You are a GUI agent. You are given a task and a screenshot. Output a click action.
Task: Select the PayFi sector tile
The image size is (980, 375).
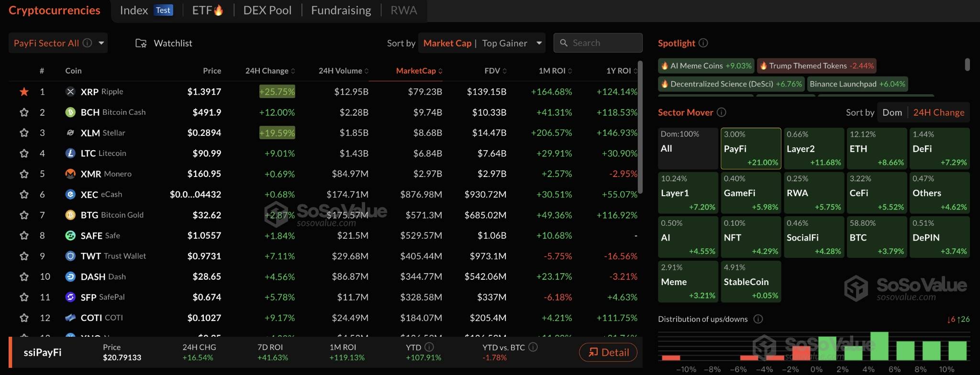[x=751, y=149]
